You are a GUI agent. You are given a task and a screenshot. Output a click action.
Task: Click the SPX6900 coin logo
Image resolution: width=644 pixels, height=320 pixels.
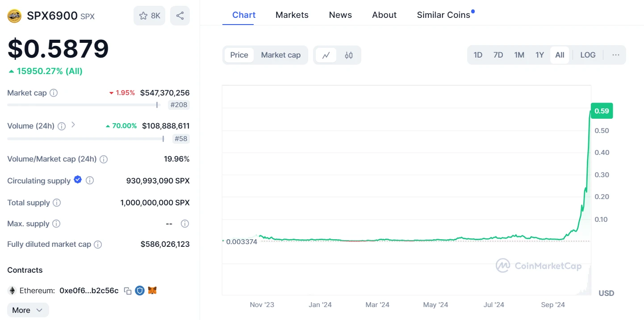click(14, 16)
